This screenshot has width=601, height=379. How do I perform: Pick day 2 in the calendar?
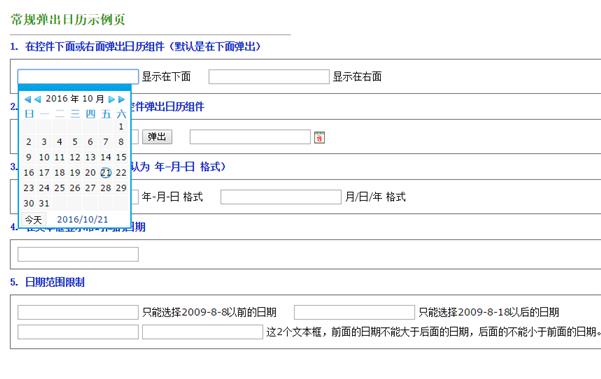coord(29,142)
